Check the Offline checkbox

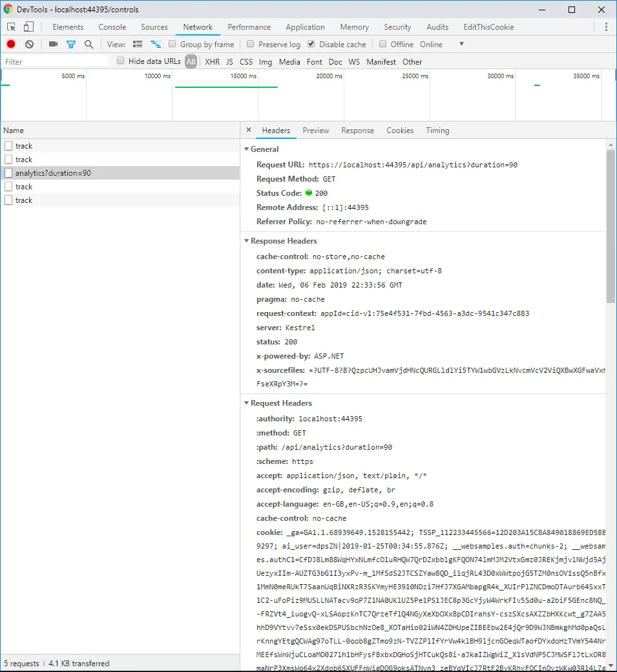(x=383, y=44)
